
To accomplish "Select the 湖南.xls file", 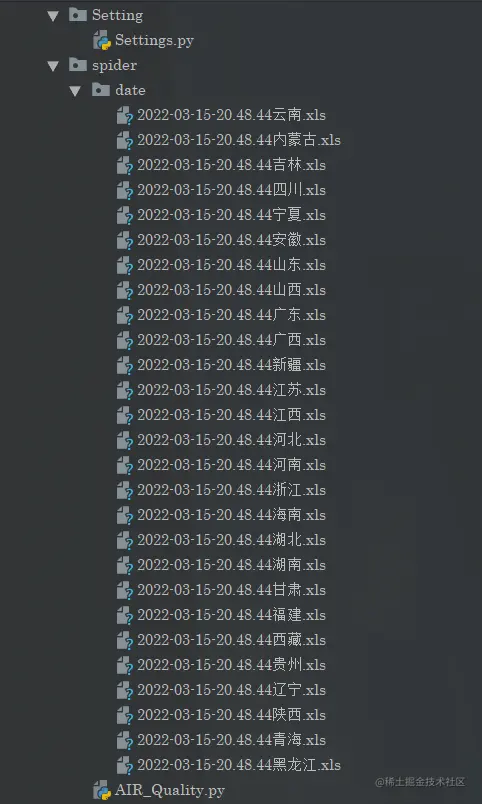I will [231, 565].
